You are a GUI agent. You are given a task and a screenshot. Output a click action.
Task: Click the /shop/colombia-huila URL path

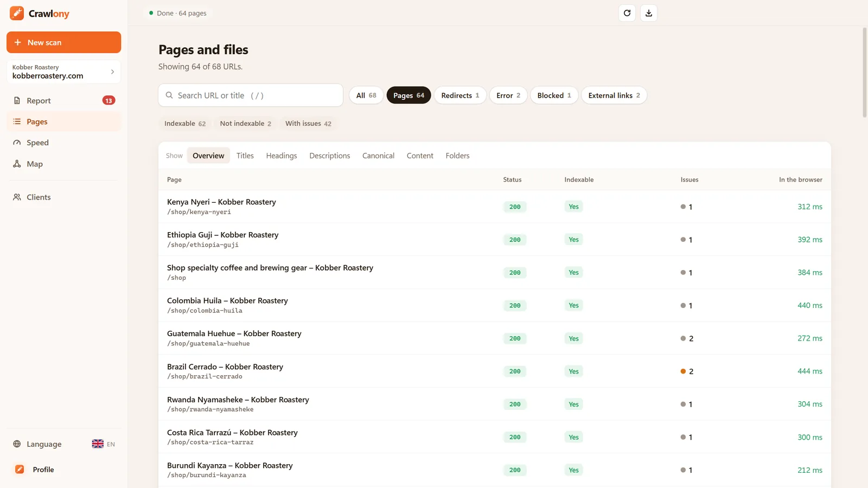(x=205, y=311)
